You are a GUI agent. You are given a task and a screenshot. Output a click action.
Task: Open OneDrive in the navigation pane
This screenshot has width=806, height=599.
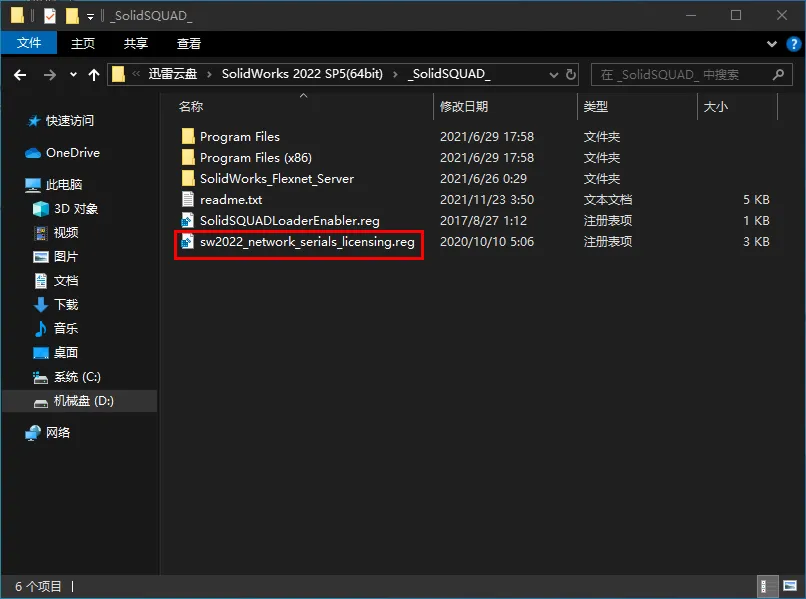coord(72,153)
